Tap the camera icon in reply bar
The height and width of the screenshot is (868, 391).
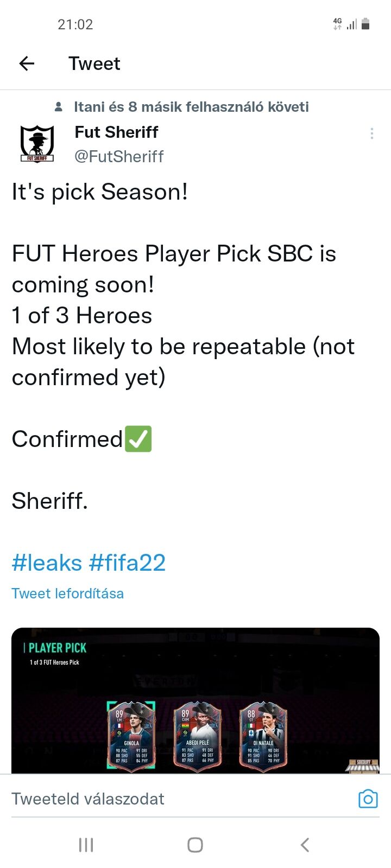pyautogui.click(x=368, y=799)
